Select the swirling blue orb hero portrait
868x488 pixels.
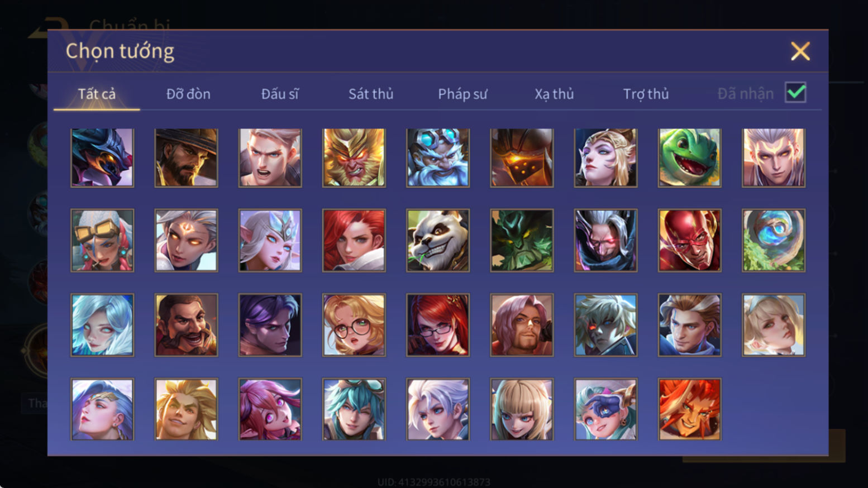tap(774, 241)
